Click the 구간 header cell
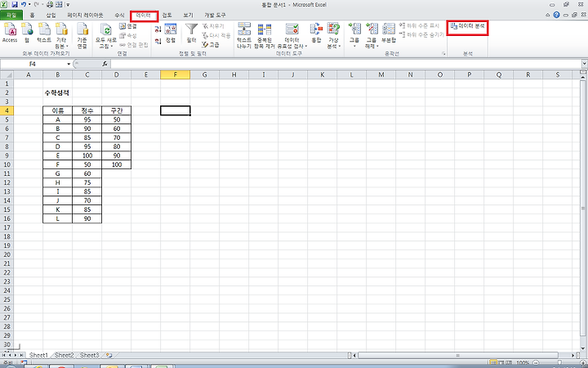The width and height of the screenshot is (588, 368). [116, 110]
